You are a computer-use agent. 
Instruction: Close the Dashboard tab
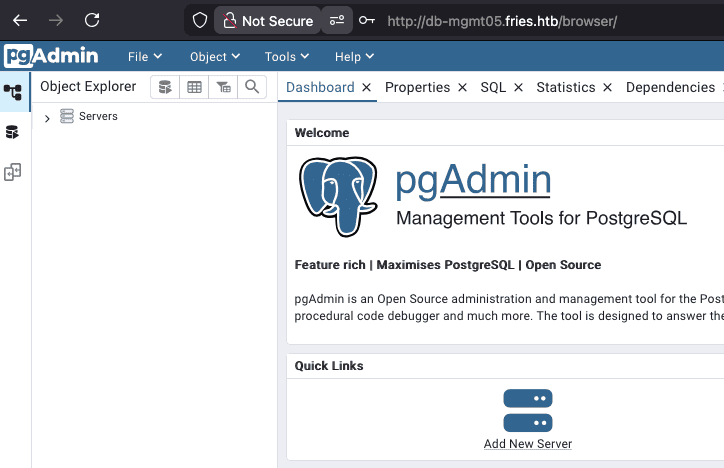click(367, 87)
